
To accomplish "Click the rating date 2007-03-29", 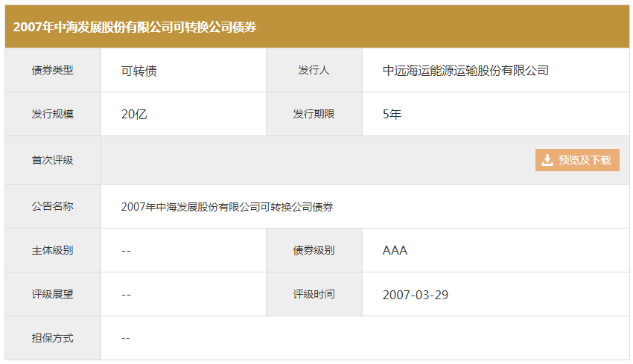I will coord(415,295).
